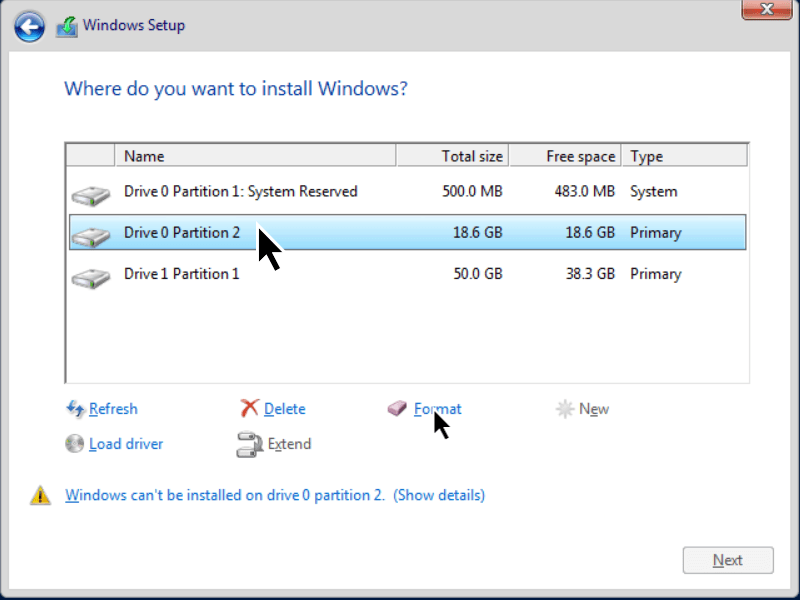
Task: Click the 483.0 MB free space value
Action: click(x=585, y=191)
